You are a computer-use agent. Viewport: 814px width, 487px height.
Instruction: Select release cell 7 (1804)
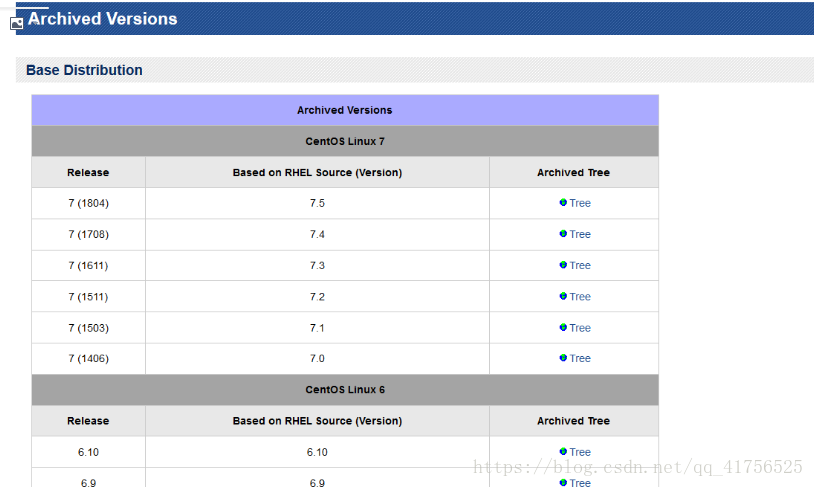88,203
